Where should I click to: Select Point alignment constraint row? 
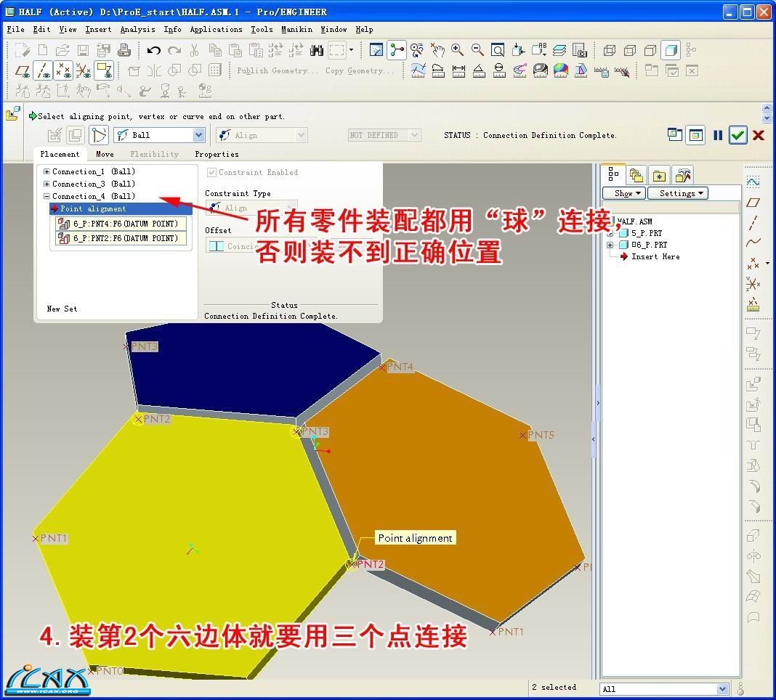pos(121,208)
